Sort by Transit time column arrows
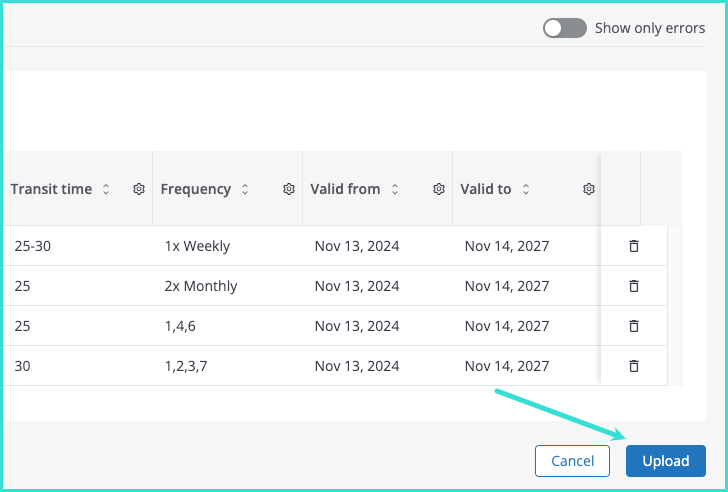The image size is (728, 492). point(106,189)
